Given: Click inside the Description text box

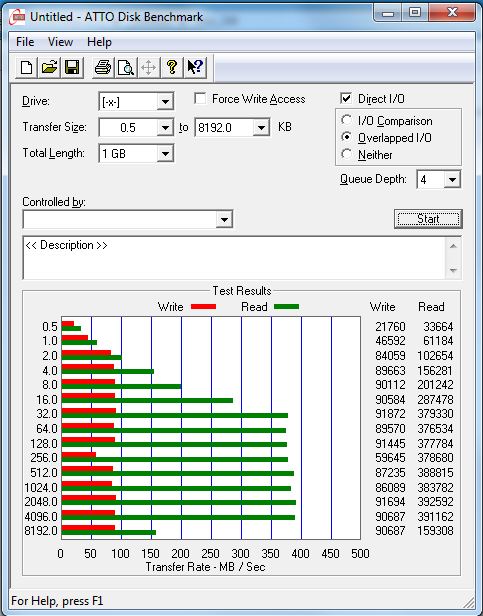Looking at the screenshot, I should (234, 258).
